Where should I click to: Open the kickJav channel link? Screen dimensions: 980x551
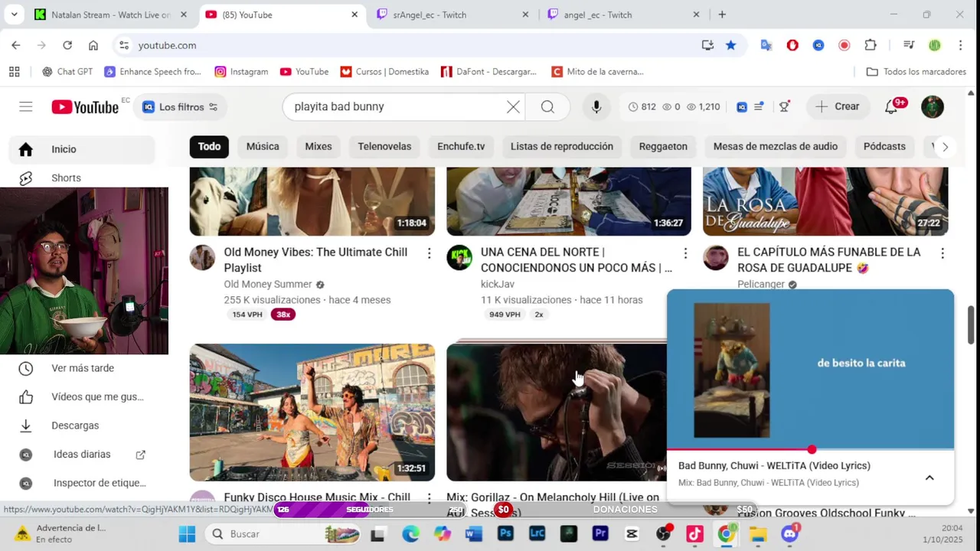(x=498, y=284)
